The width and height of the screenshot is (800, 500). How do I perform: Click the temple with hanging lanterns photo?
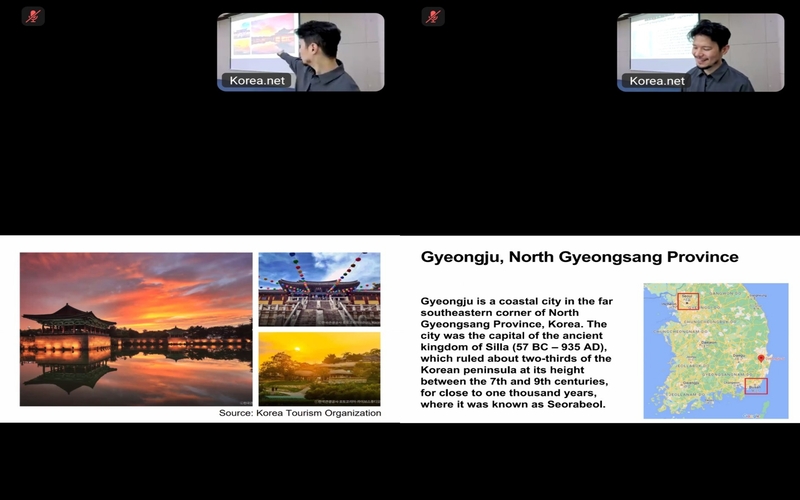coord(319,288)
